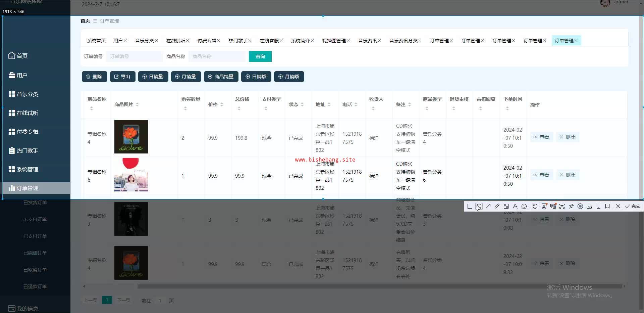Click the 查询 search button
Viewport: 644px width, 313px height.
pos(260,56)
